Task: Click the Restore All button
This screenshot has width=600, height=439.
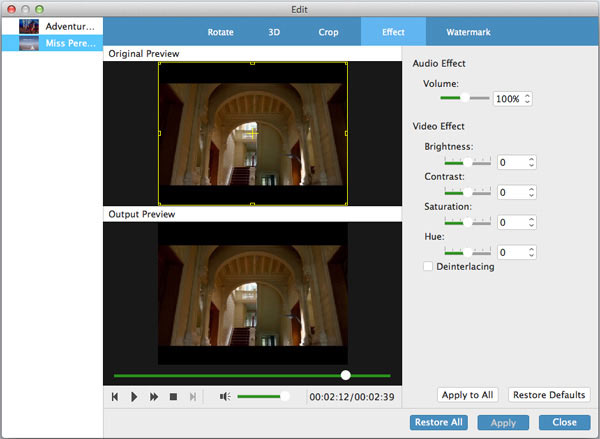Action: (439, 422)
